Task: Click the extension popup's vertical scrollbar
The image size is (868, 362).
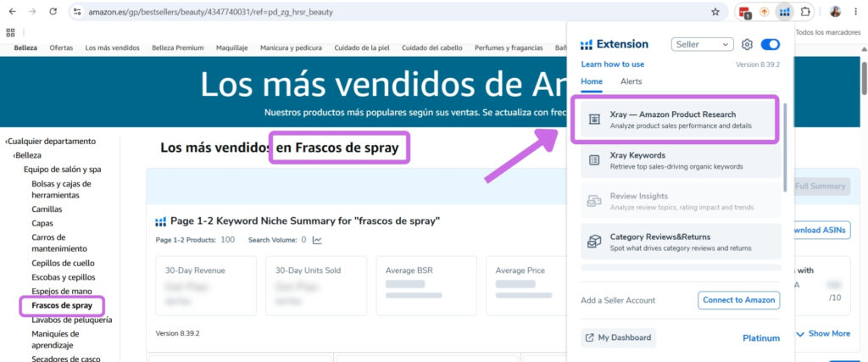Action: (x=786, y=146)
